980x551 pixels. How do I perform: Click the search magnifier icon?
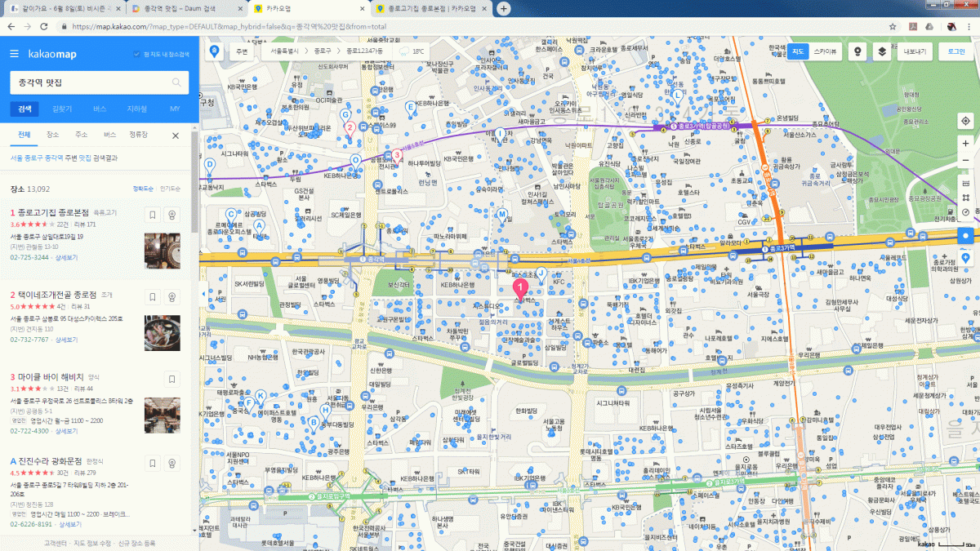[176, 82]
